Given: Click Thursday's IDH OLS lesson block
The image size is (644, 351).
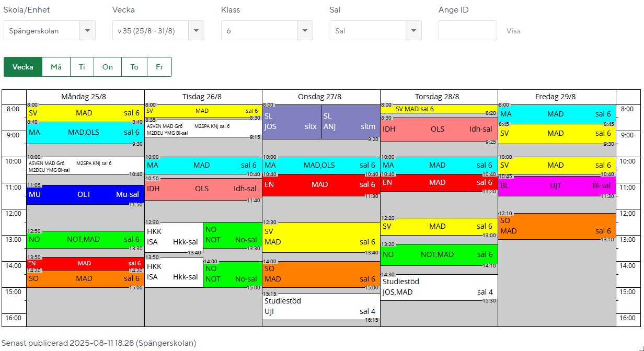Looking at the screenshot, I should pyautogui.click(x=438, y=130).
